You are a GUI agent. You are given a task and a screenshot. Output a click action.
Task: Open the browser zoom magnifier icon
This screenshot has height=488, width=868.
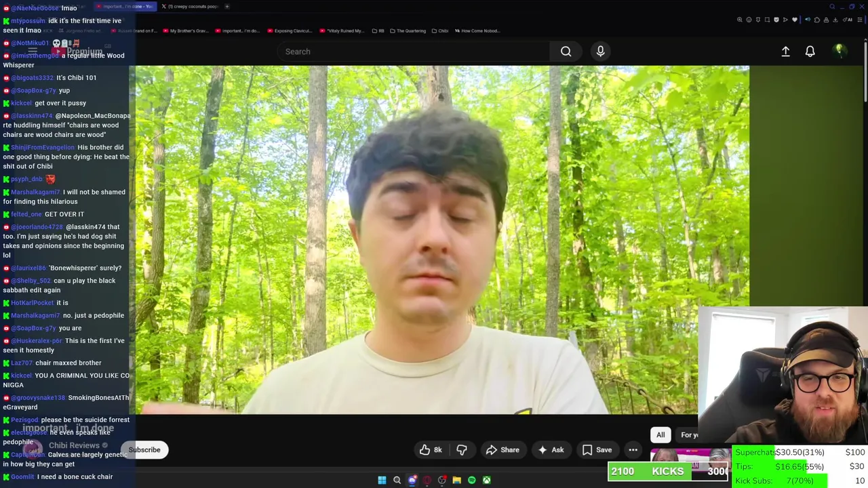(740, 20)
